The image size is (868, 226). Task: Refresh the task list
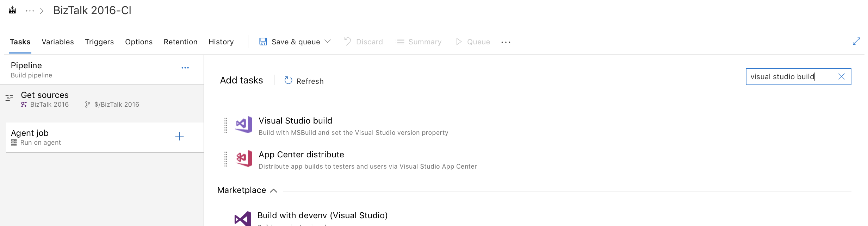pyautogui.click(x=304, y=81)
